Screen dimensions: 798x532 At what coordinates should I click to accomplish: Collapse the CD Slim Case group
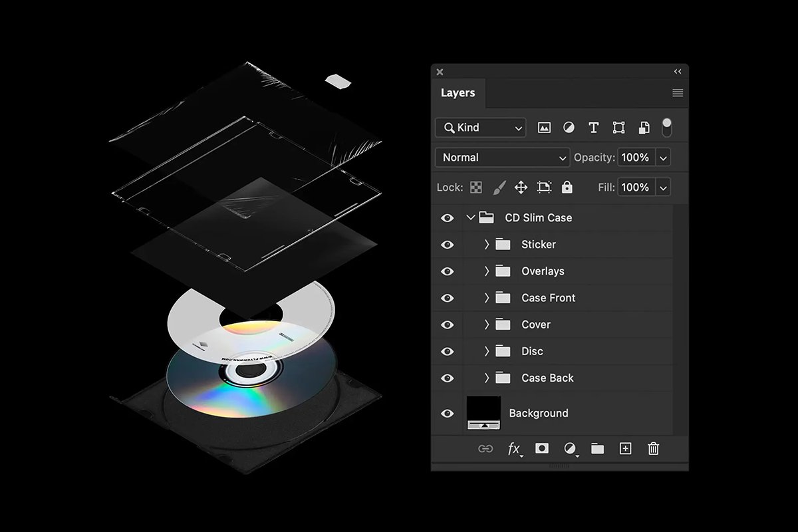471,217
